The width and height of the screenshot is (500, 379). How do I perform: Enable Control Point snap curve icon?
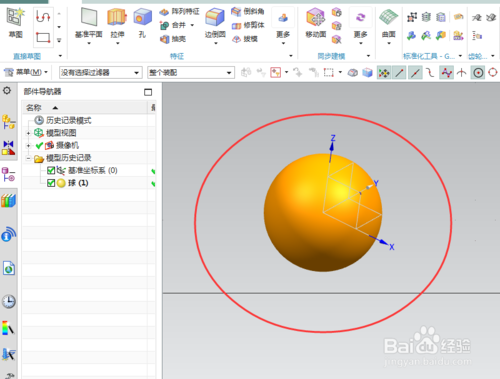pyautogui.click(x=430, y=72)
